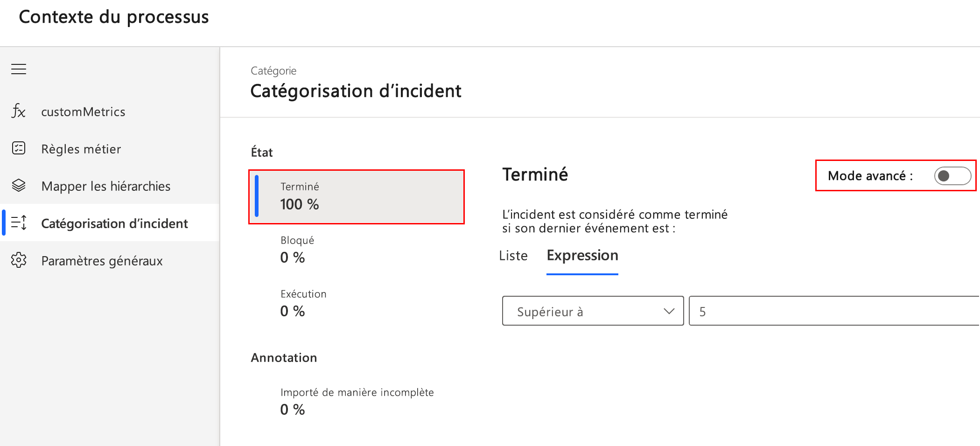Click the Mapper les hiérarchies layers icon

tap(19, 186)
